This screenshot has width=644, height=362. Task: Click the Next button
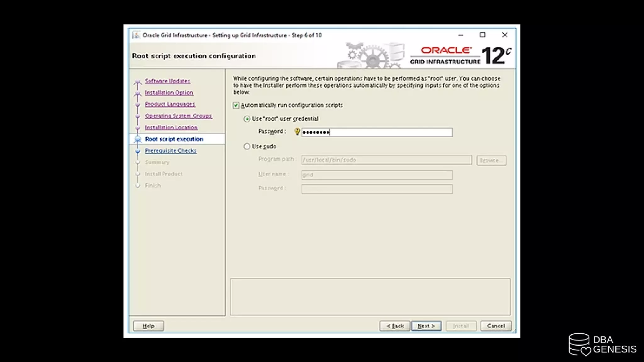coord(426,326)
